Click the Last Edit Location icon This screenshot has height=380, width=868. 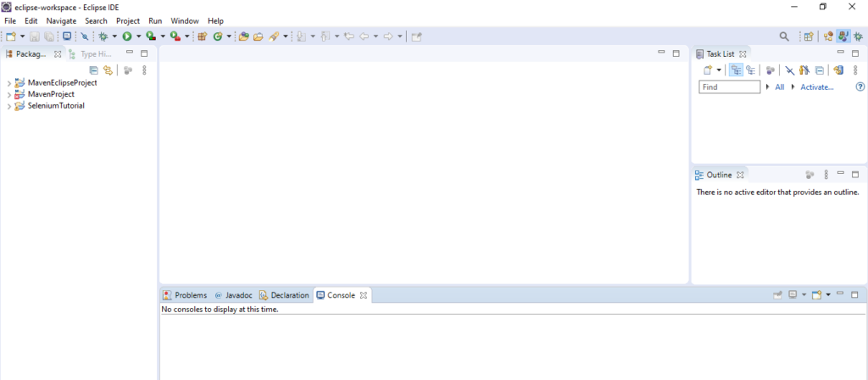point(348,36)
